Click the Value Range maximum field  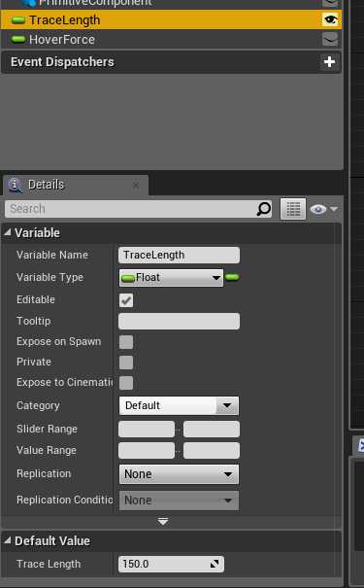(x=212, y=450)
